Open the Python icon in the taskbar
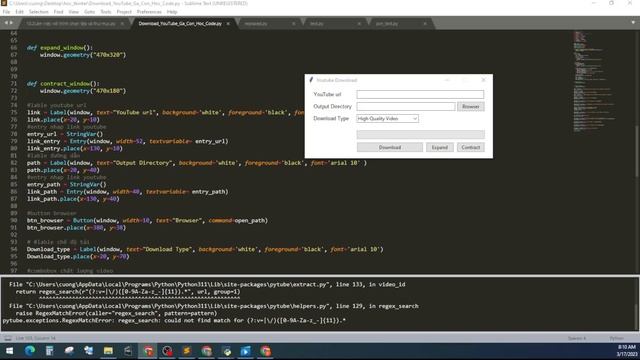 pos(227,351)
